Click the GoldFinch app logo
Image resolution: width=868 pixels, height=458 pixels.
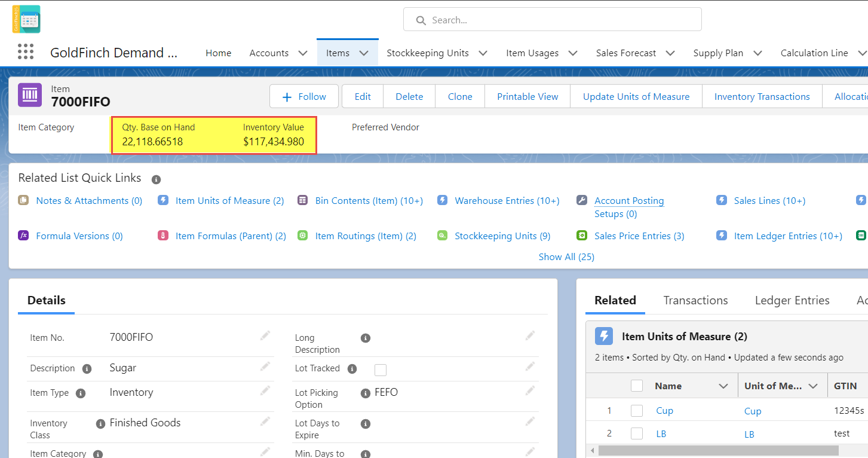26,19
